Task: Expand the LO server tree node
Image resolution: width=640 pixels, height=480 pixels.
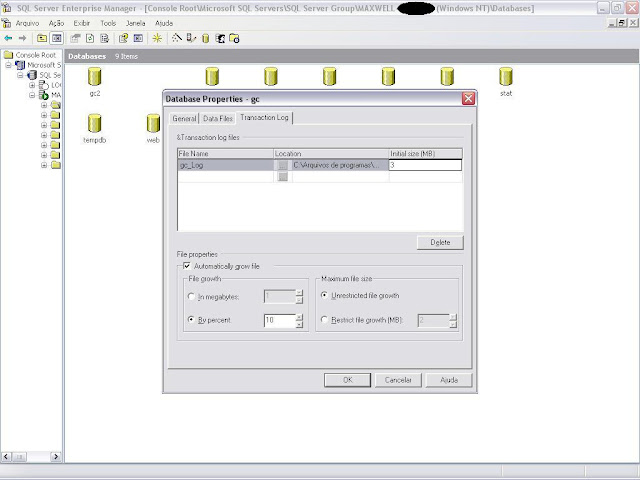Action: click(32, 85)
